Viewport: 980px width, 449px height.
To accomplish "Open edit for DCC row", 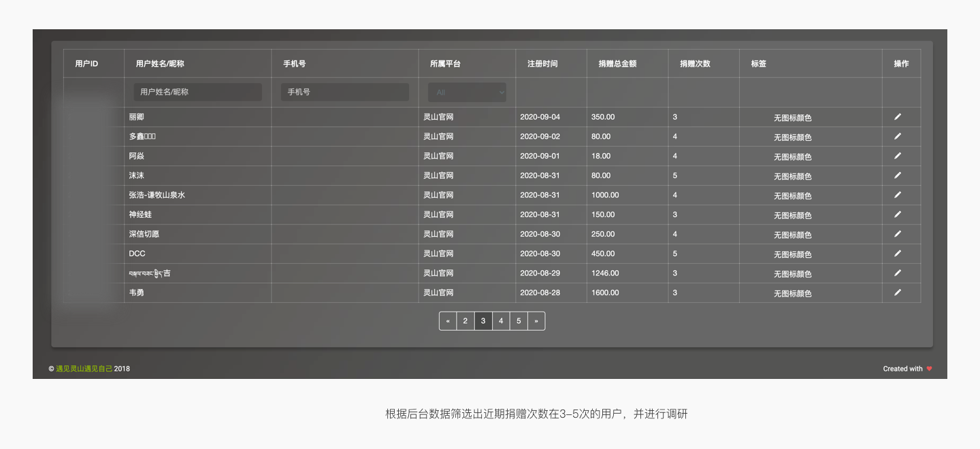I will point(898,253).
